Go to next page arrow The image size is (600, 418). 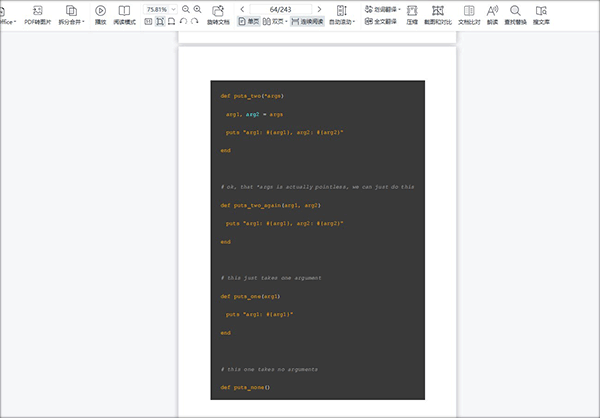click(320, 9)
